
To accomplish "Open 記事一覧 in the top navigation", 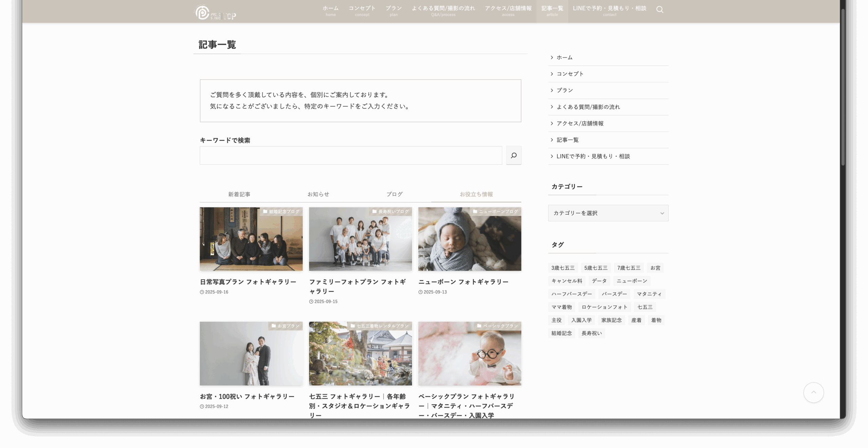I will [552, 11].
